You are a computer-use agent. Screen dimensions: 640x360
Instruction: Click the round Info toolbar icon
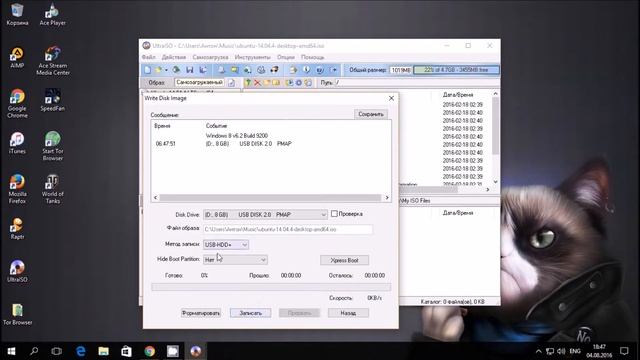point(307,70)
